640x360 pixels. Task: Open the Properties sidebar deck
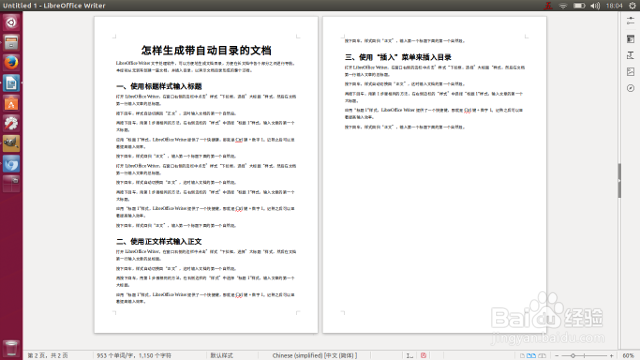(x=631, y=39)
